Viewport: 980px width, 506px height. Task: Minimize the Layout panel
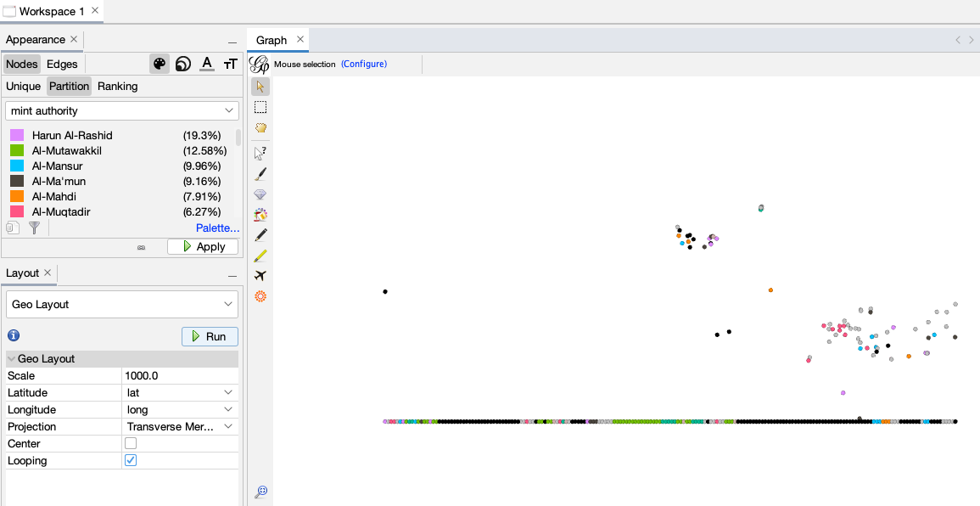[x=232, y=276]
